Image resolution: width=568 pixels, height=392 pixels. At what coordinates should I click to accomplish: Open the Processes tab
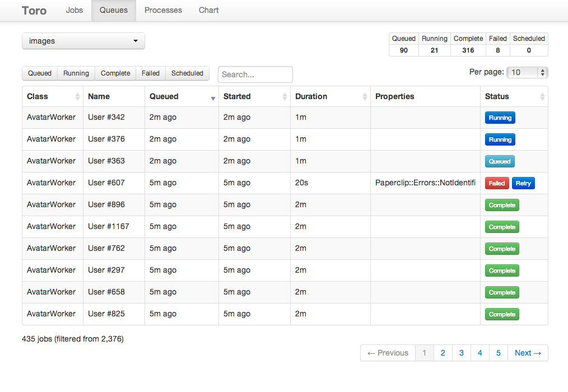tap(163, 10)
